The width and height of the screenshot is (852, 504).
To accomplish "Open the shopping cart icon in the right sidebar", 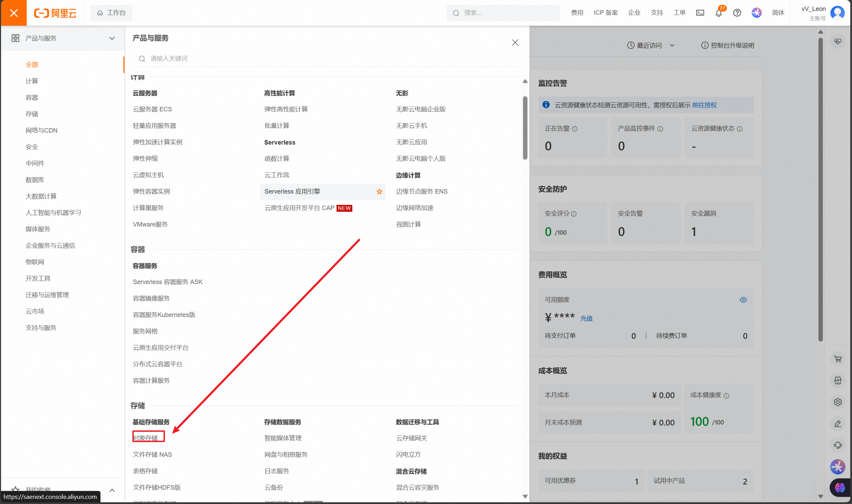I will (x=838, y=359).
